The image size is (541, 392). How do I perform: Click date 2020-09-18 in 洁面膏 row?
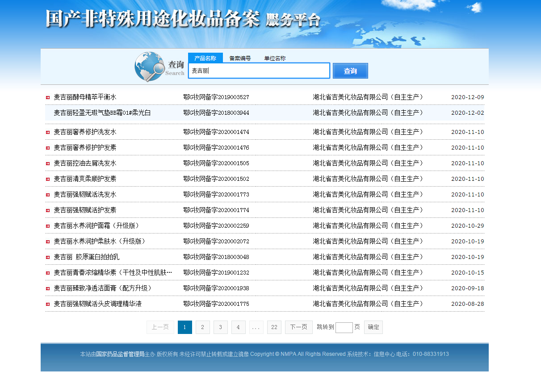click(467, 288)
